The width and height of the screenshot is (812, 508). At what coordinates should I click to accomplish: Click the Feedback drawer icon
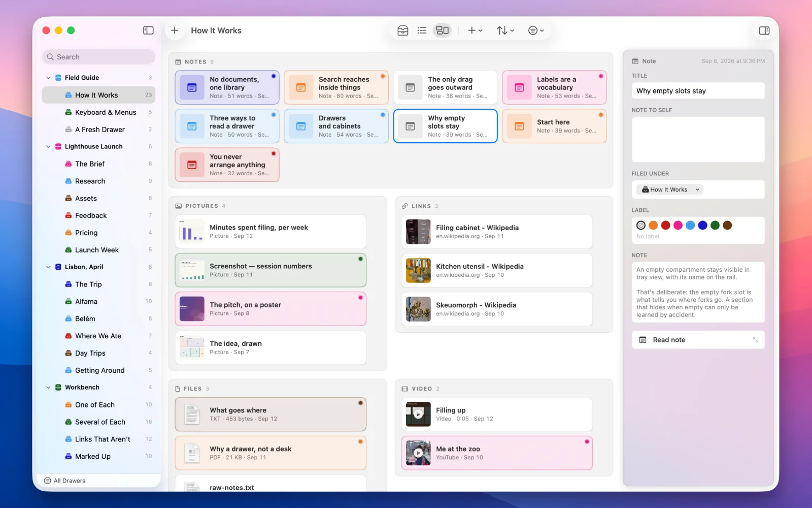69,215
